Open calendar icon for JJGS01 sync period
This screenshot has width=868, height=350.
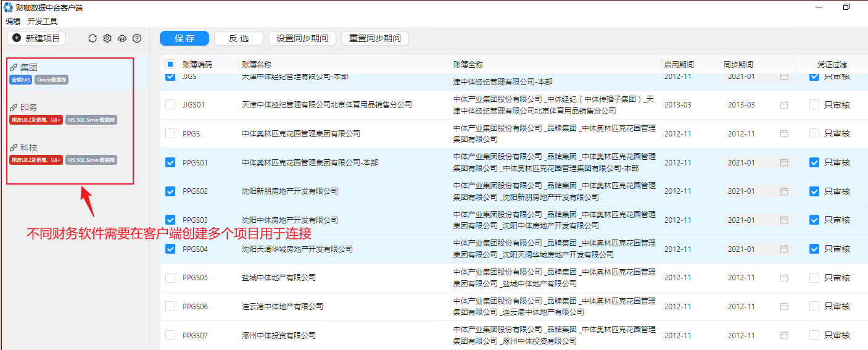tap(784, 105)
